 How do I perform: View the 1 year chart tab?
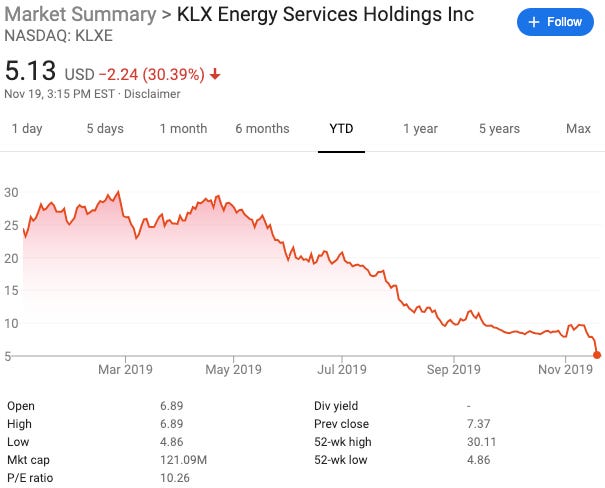click(x=420, y=128)
